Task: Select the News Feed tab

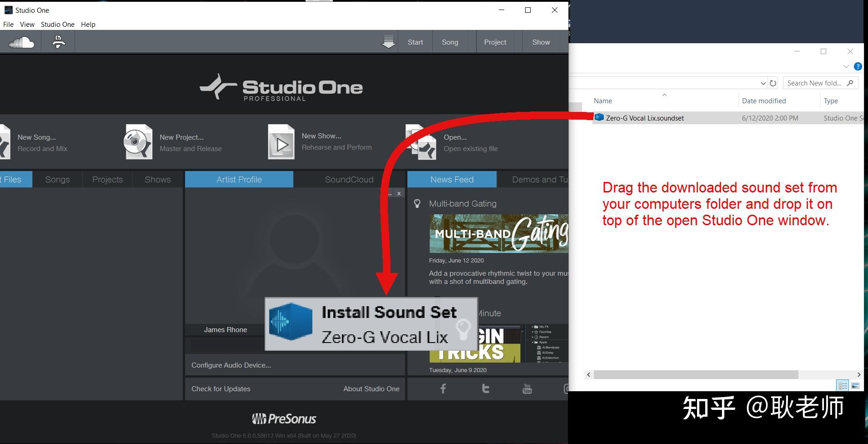Action: point(452,180)
